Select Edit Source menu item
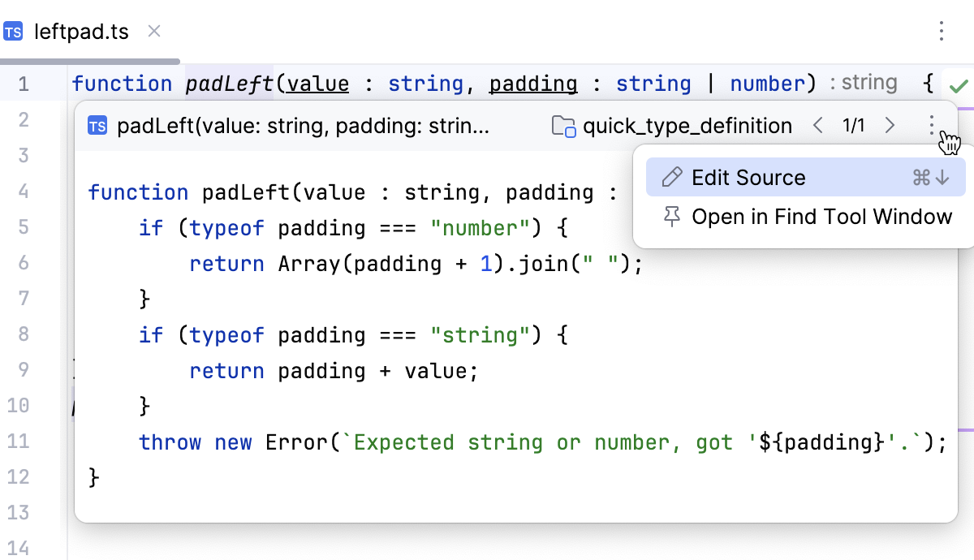974x560 pixels. [748, 178]
